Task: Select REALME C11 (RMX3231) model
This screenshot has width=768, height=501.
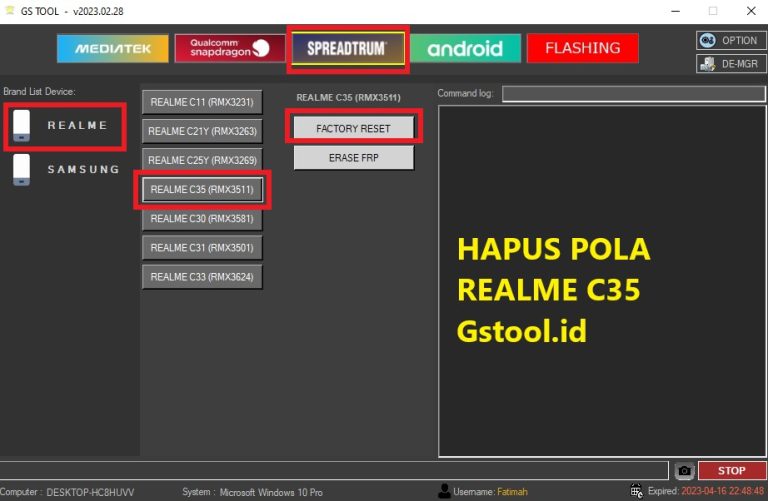Action: coord(202,102)
